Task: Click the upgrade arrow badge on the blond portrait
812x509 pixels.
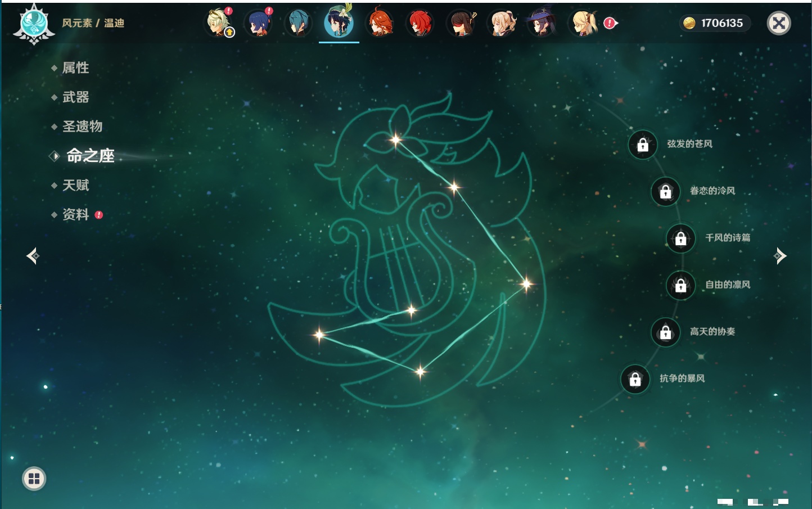Action: click(229, 33)
